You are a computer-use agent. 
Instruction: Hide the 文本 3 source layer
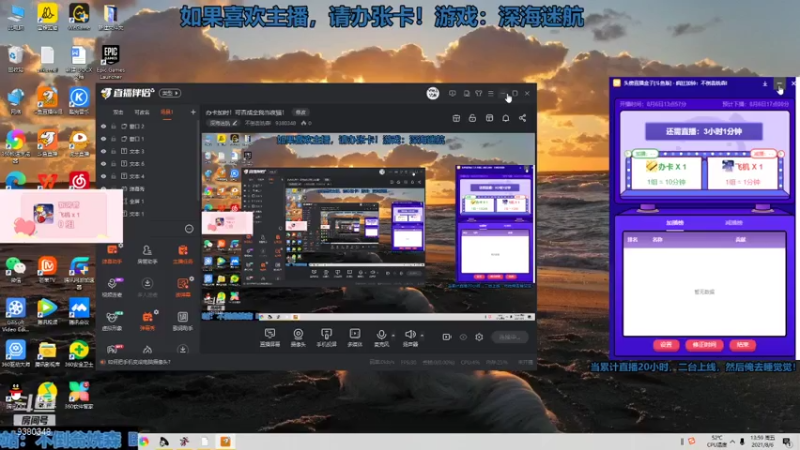point(104,151)
